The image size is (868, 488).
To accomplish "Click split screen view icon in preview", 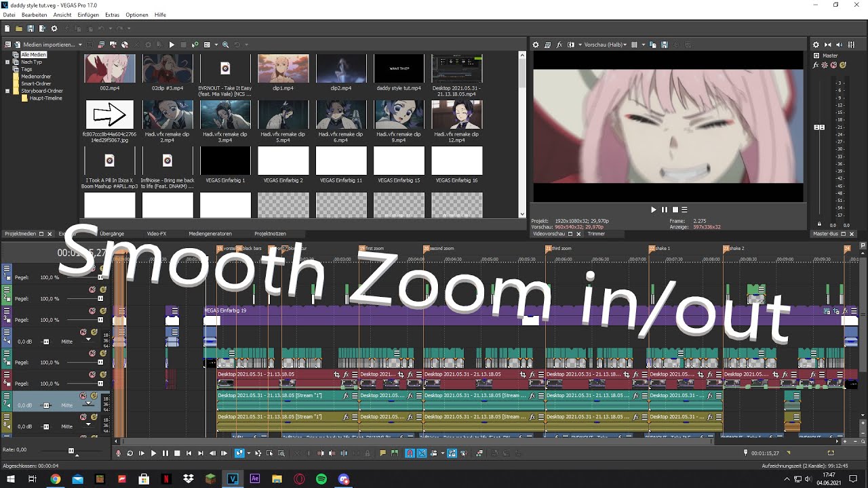I will [x=571, y=45].
